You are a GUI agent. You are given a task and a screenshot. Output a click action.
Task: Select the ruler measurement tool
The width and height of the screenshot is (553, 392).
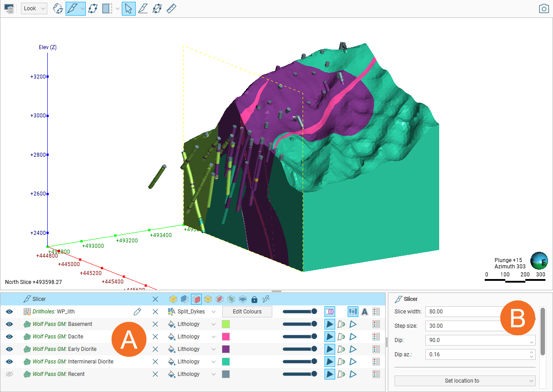pyautogui.click(x=171, y=8)
